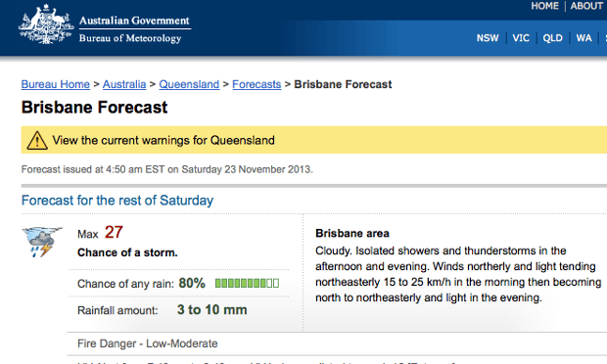Viewport: 607px width, 364px height.
Task: Open the Forecasts breadcrumb link
Action: pyautogui.click(x=257, y=84)
